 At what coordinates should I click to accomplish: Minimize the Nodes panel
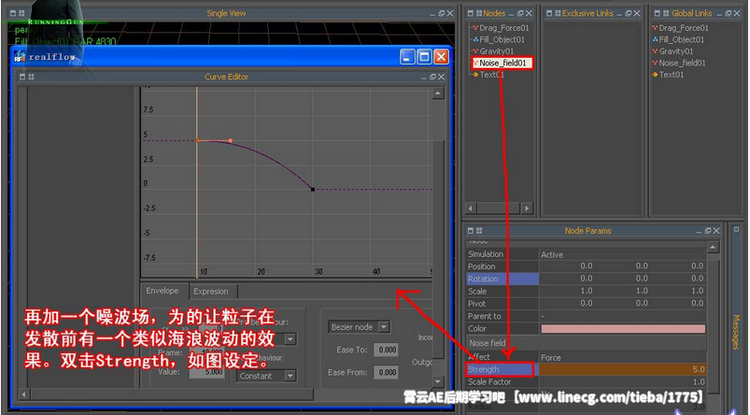tap(511, 14)
